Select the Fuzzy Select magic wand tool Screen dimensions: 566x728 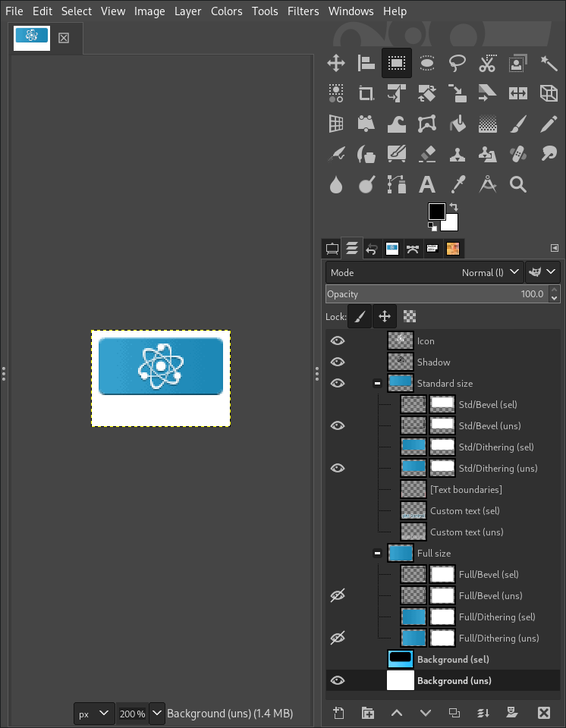549,63
